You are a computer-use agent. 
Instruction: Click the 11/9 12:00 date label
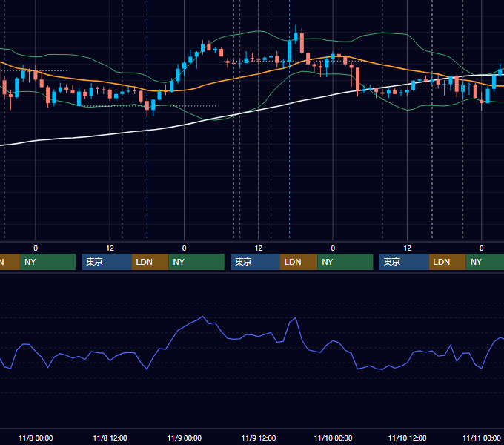click(259, 438)
